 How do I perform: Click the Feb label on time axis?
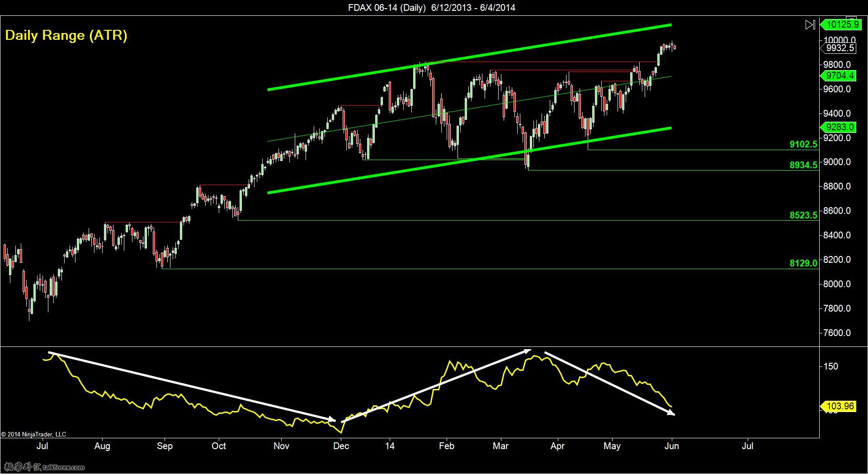pyautogui.click(x=446, y=446)
